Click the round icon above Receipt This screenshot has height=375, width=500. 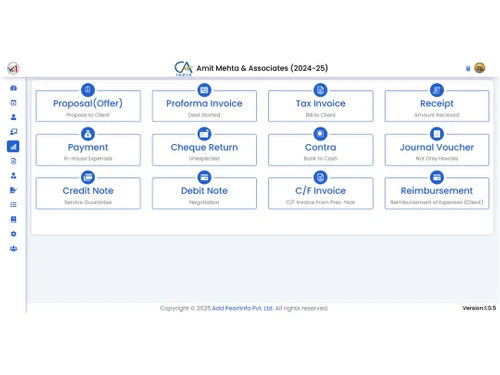pos(437,90)
